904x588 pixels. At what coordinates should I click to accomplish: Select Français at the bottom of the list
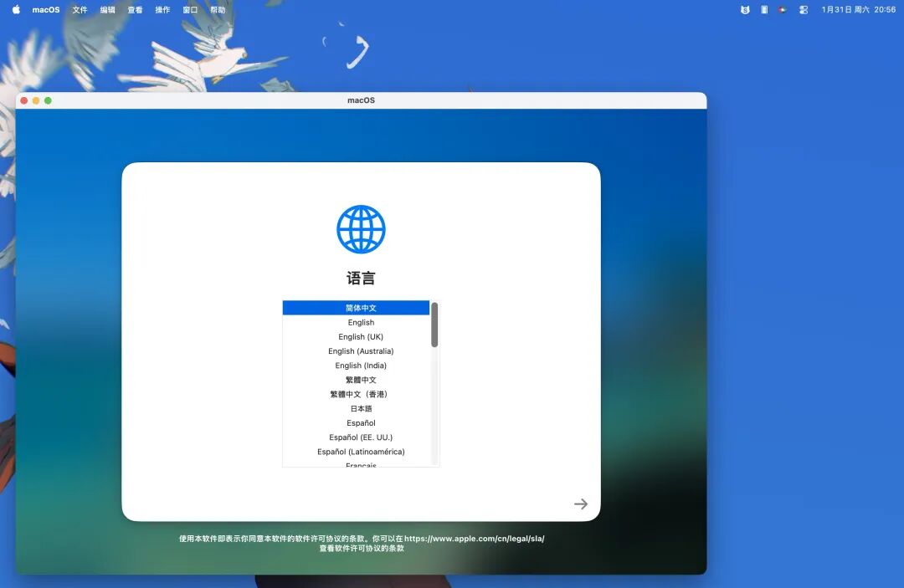coord(361,465)
